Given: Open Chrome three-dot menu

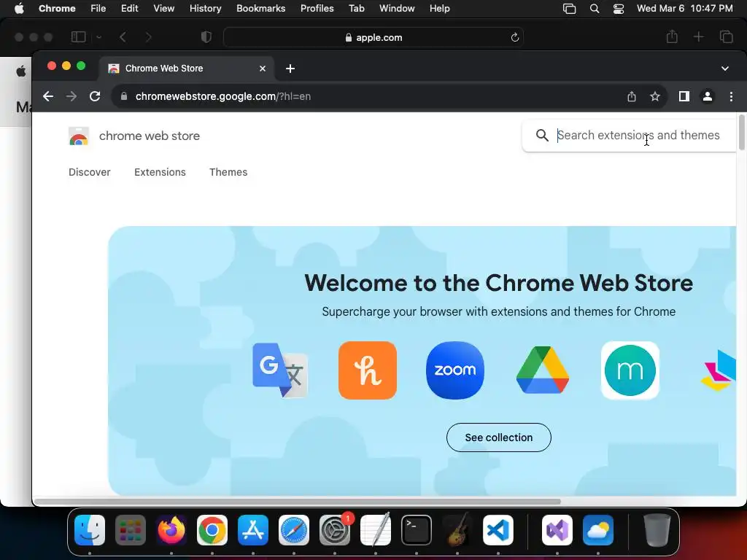Looking at the screenshot, I should pyautogui.click(x=731, y=97).
